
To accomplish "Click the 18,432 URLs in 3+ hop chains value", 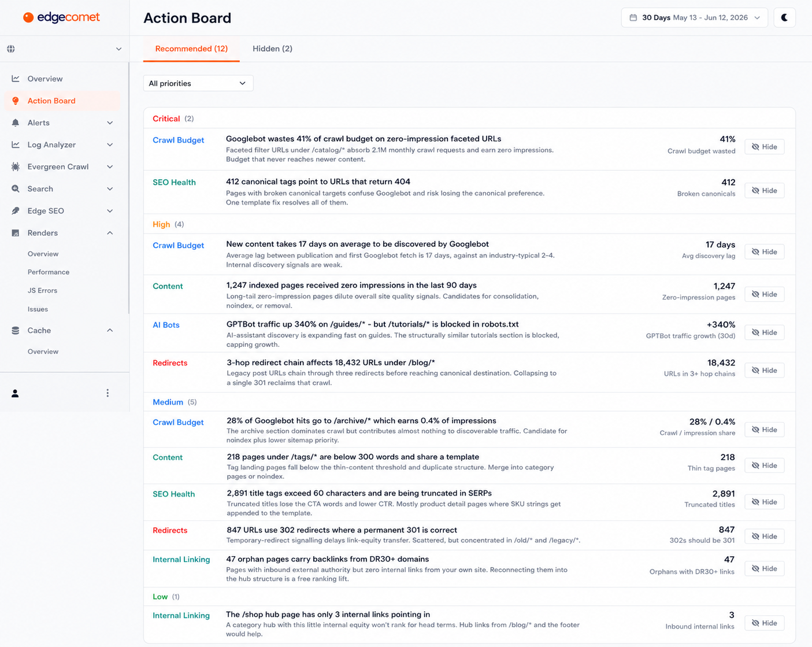I will coord(721,363).
